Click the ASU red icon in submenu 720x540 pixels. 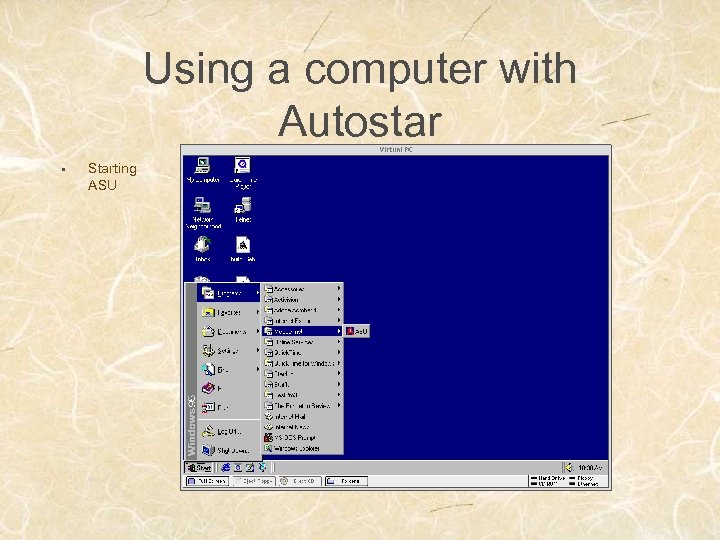[x=350, y=331]
